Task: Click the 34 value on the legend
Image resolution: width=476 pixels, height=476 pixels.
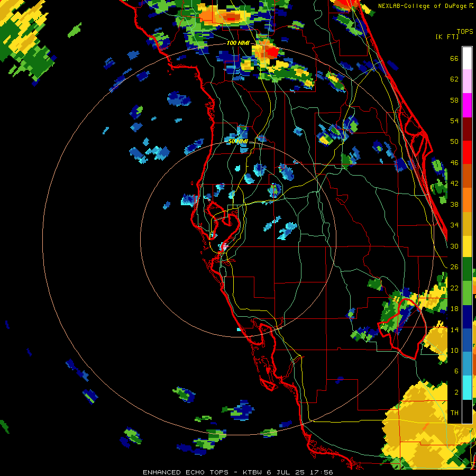Action: pyautogui.click(x=454, y=225)
